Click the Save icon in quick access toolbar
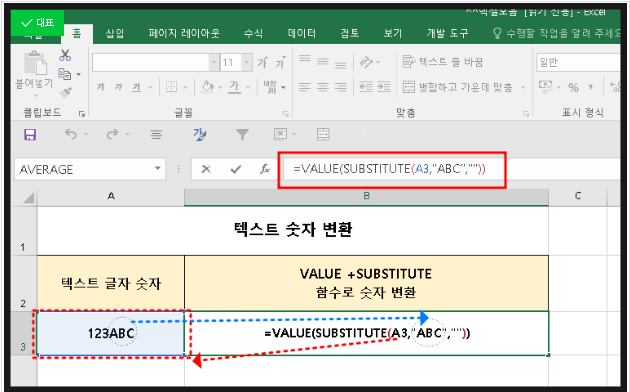 tap(30, 135)
